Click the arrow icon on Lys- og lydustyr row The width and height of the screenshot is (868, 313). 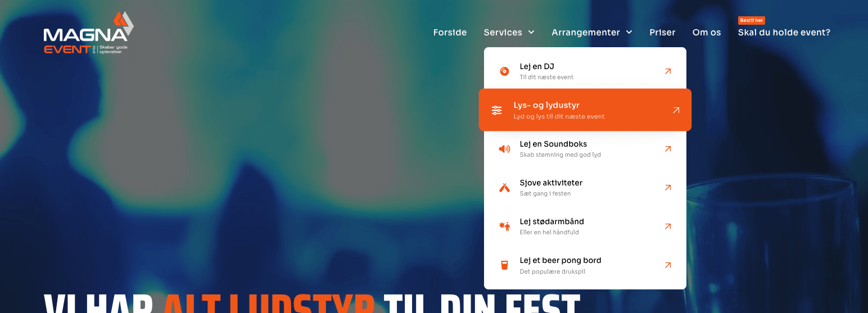pos(676,110)
